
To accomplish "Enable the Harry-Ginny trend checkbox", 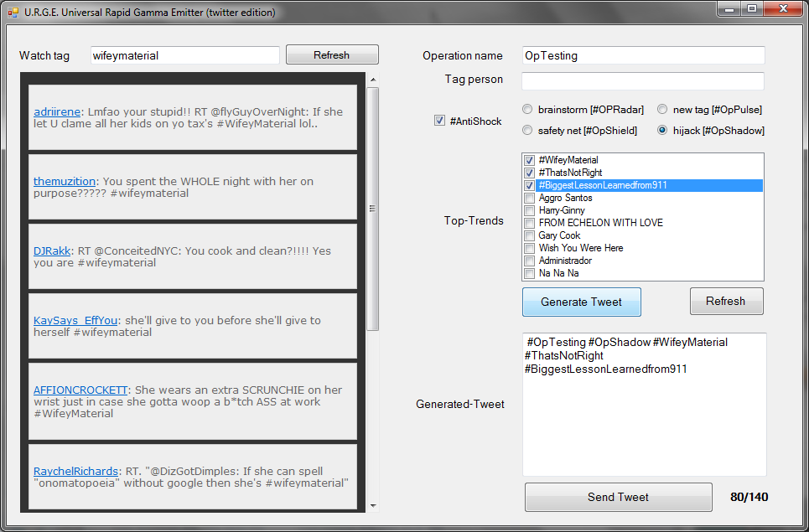I will coord(529,210).
